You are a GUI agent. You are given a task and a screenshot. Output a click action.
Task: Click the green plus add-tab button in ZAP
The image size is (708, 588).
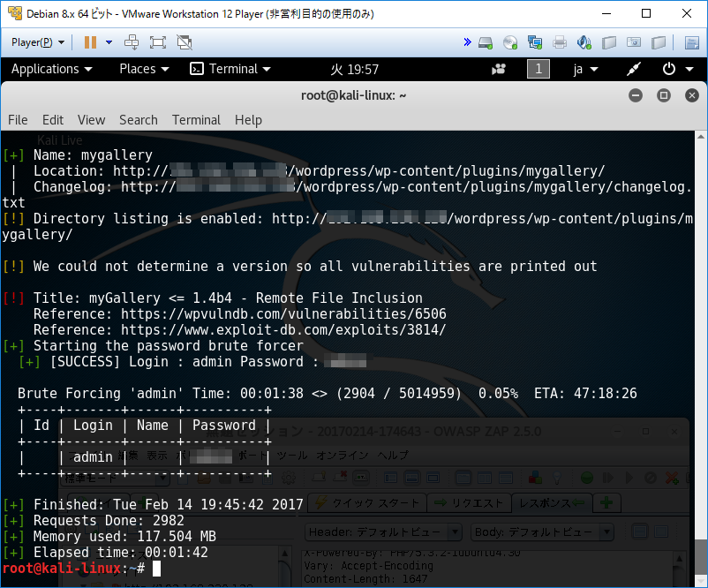pos(606,502)
